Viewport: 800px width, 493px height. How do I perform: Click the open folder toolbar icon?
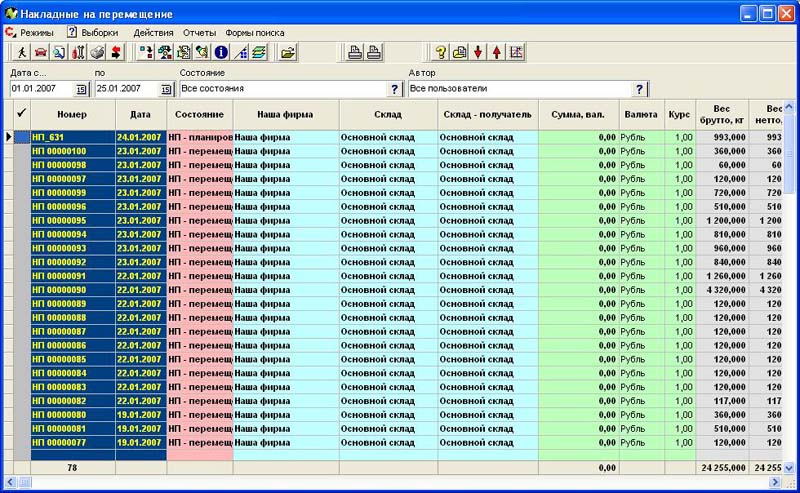288,53
